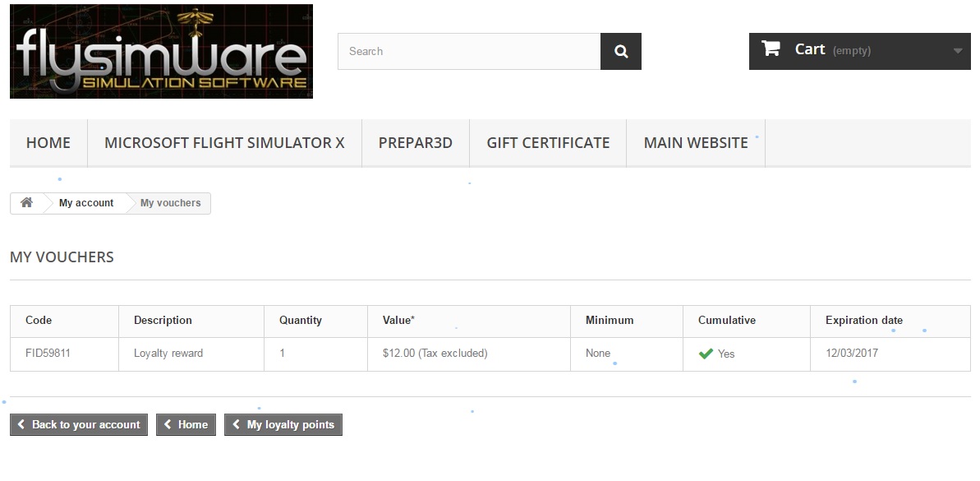The image size is (980, 481).
Task: Click the shopping cart icon
Action: pos(771,49)
